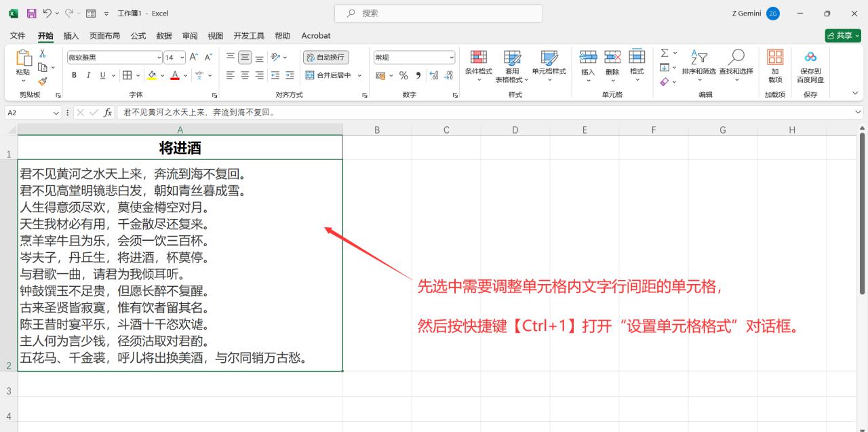868x432 pixels.
Task: Open the Merge & Center (合并后居中) dropdown arrow
Action: tap(359, 75)
